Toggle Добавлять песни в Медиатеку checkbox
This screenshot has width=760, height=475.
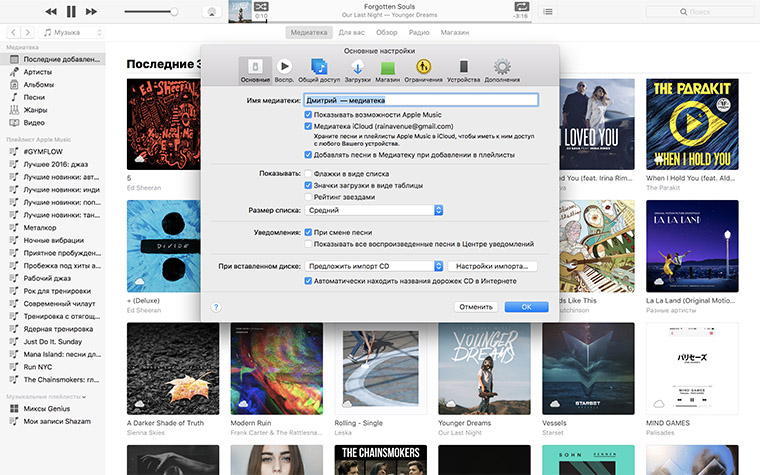[308, 155]
